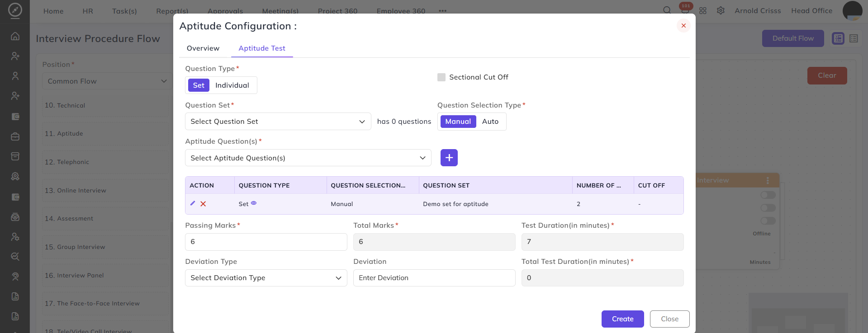Click the Total Marks field
Image resolution: width=868 pixels, height=333 pixels.
coord(434,242)
